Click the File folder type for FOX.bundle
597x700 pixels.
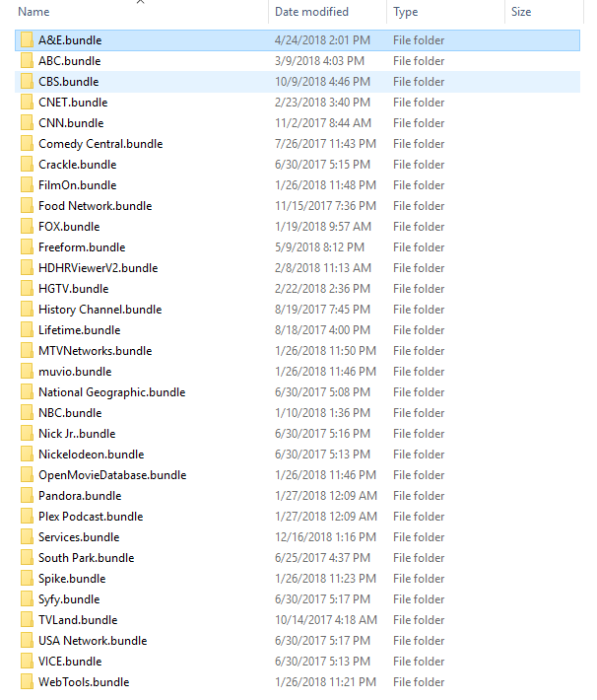pyautogui.click(x=419, y=227)
